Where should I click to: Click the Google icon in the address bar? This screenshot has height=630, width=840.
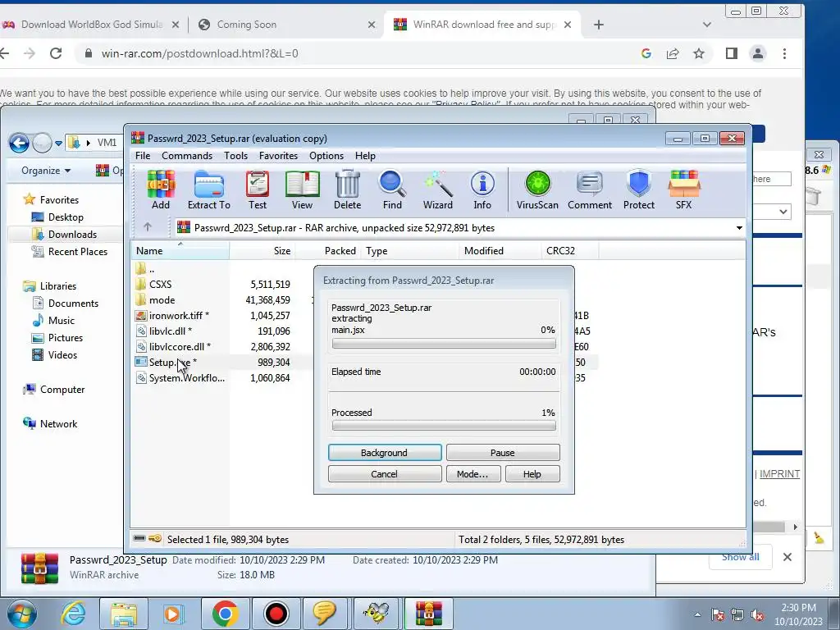point(646,53)
